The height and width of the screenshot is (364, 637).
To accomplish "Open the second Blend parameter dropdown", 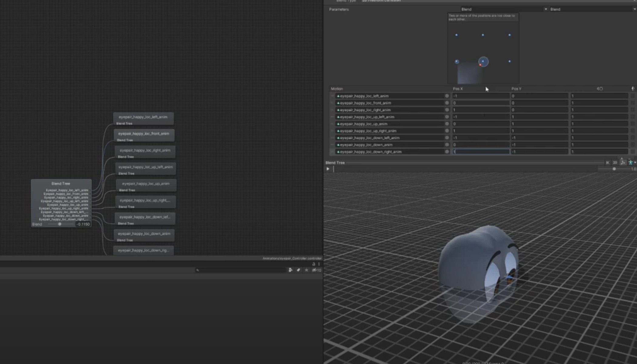I will 593,9.
